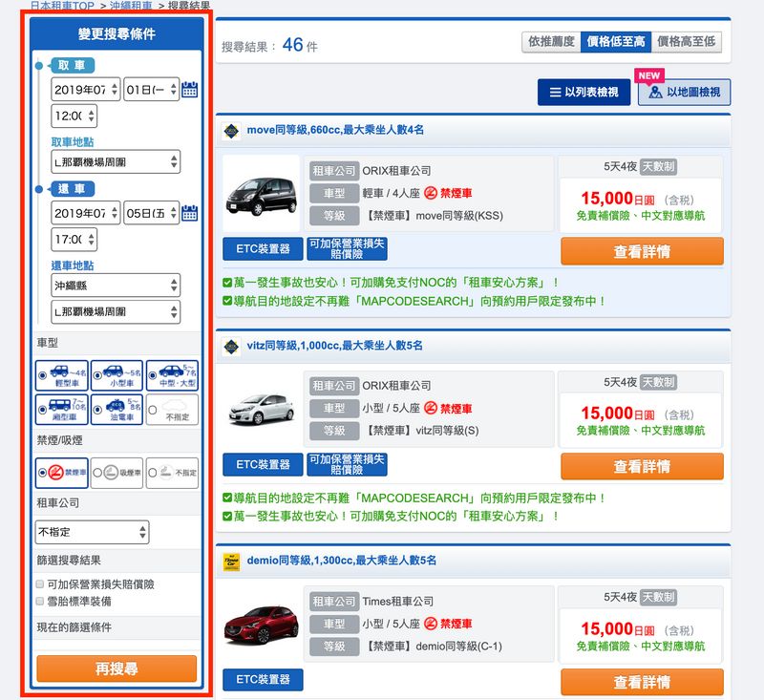Viewport: 764px width, 700px height.
Task: Click 可加保營業損失賠償險 tag on move listing
Action: pos(347,249)
